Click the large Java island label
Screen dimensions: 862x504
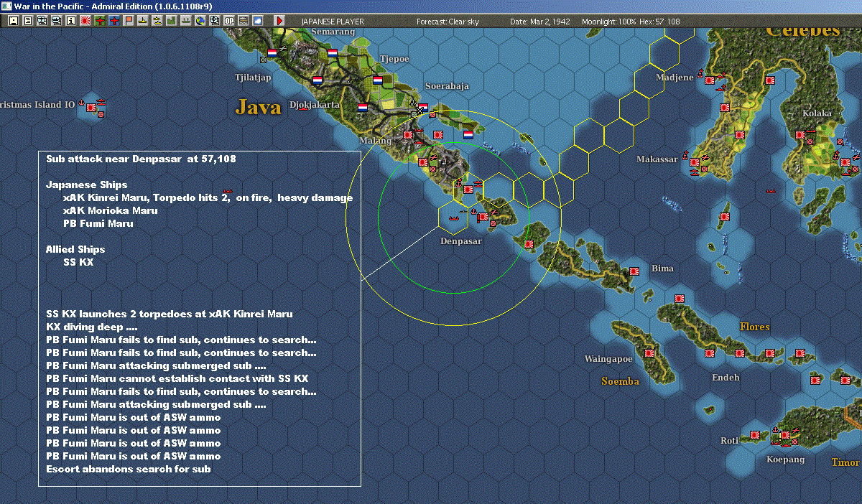pyautogui.click(x=258, y=108)
